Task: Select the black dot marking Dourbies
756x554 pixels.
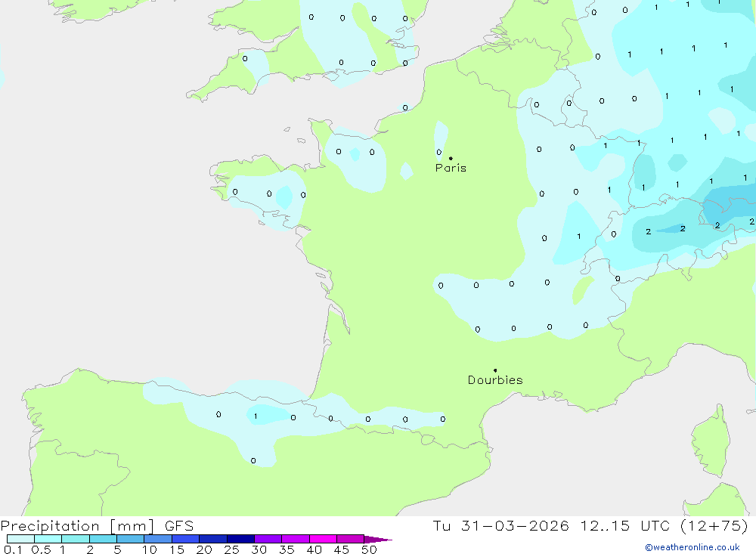Action: pos(495,370)
